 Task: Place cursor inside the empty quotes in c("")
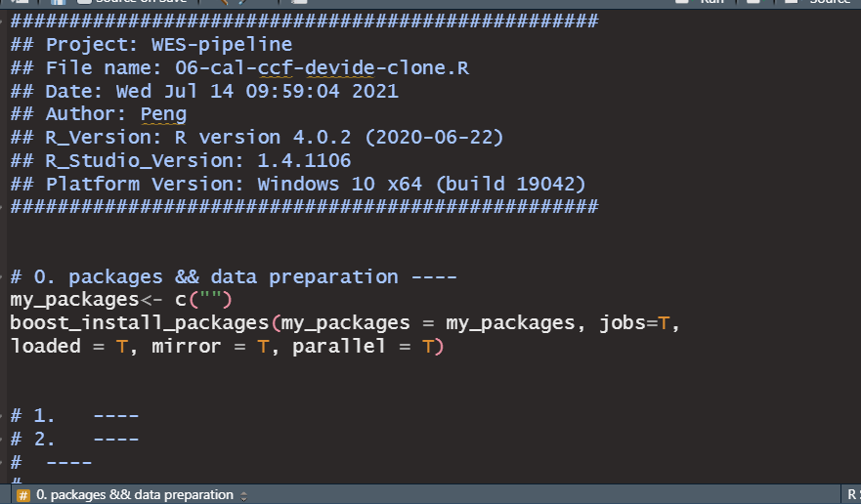(211, 300)
